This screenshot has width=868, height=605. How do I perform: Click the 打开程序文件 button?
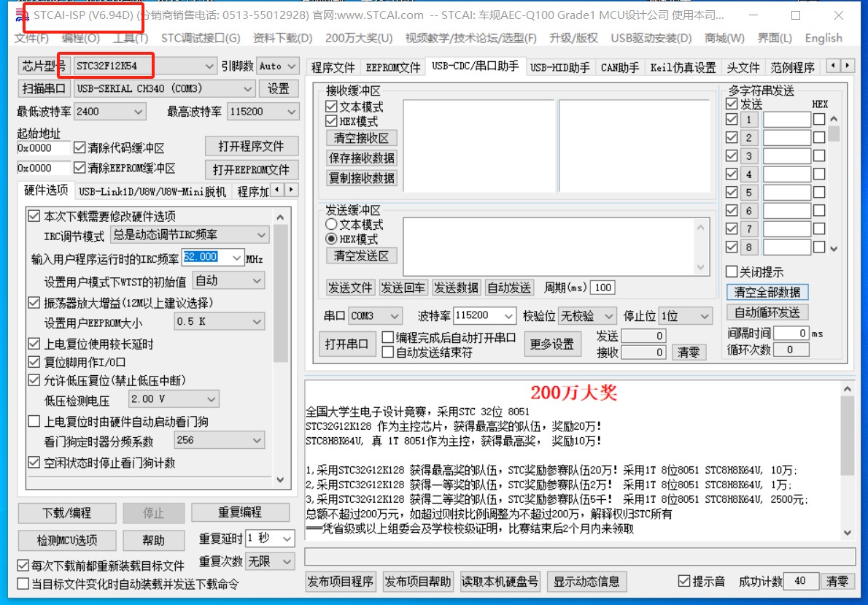[x=252, y=146]
